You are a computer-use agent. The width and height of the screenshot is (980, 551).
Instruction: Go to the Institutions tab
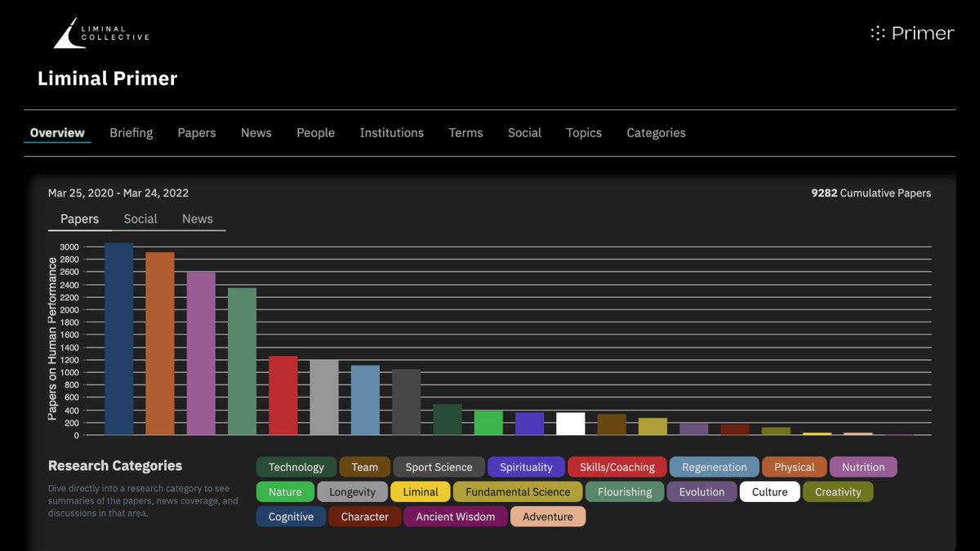[392, 132]
